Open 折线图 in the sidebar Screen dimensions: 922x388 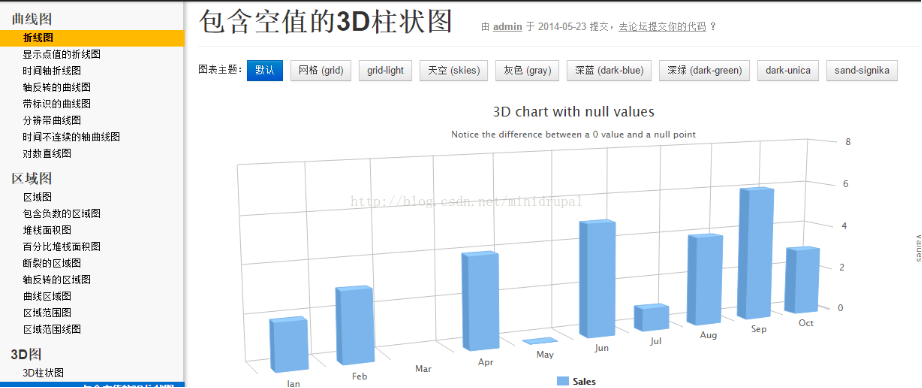click(x=38, y=38)
